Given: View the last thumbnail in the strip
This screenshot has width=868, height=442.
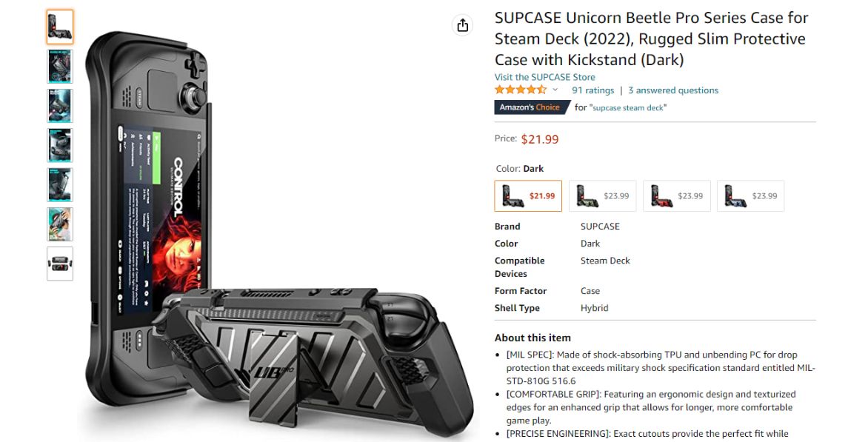Looking at the screenshot, I should [x=60, y=264].
